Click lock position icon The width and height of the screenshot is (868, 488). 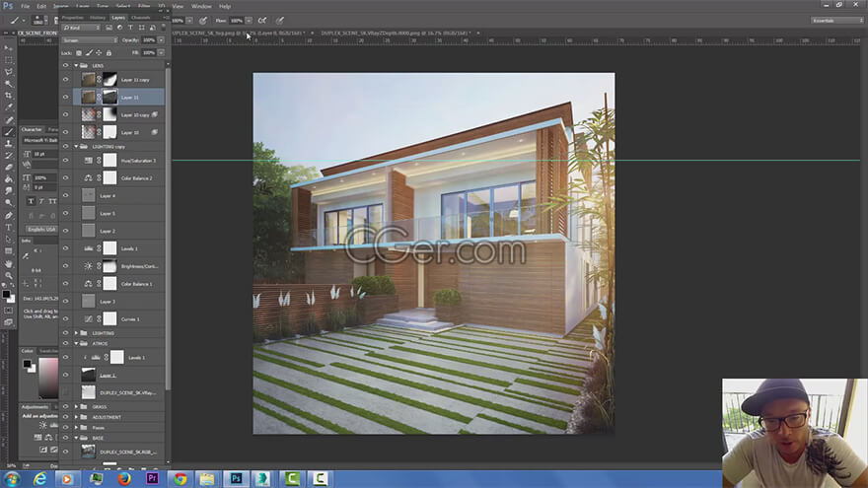[x=99, y=53]
